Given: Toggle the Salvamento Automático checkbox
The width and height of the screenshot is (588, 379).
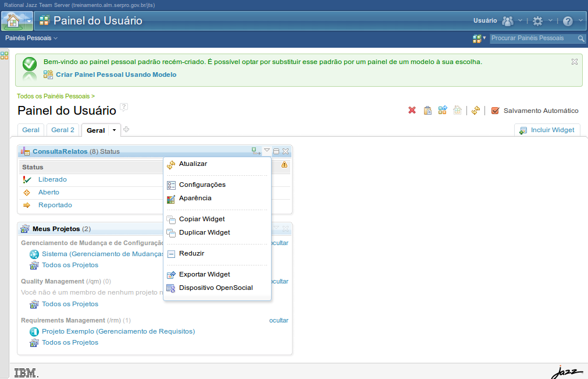Looking at the screenshot, I should click(496, 110).
